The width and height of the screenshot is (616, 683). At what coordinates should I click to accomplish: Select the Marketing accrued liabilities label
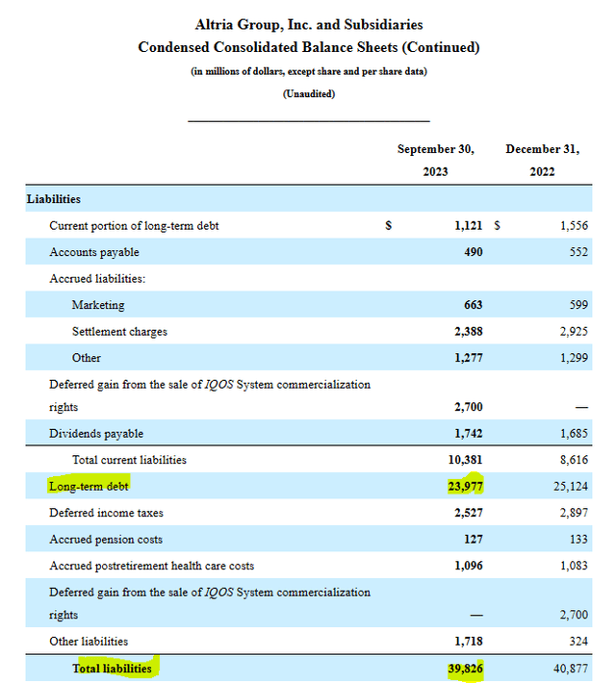(x=98, y=305)
